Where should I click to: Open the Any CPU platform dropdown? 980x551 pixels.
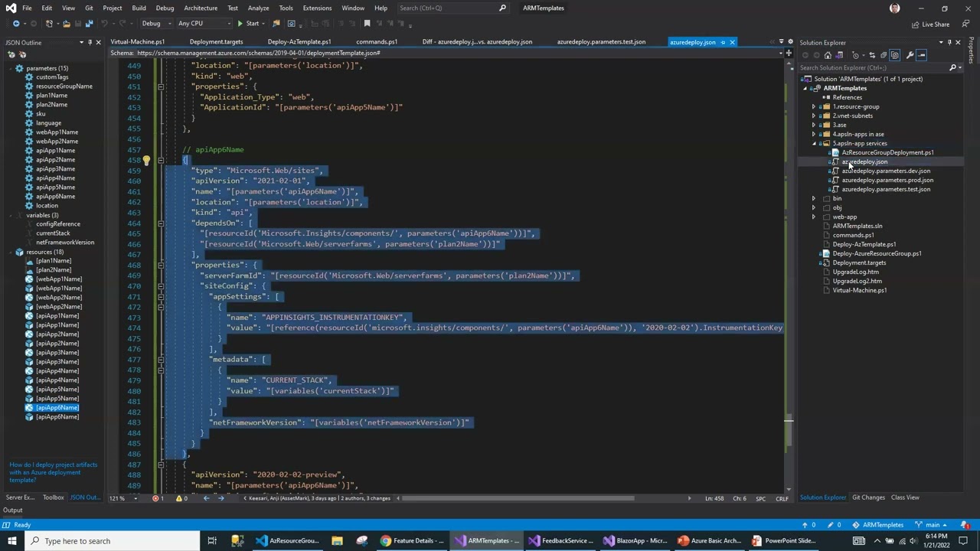(x=204, y=24)
